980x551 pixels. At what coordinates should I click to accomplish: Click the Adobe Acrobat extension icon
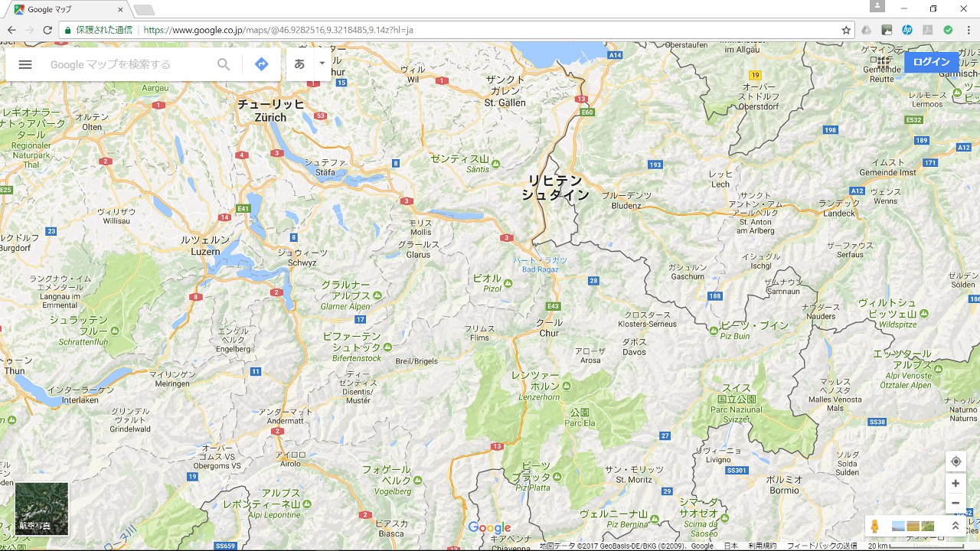[928, 30]
